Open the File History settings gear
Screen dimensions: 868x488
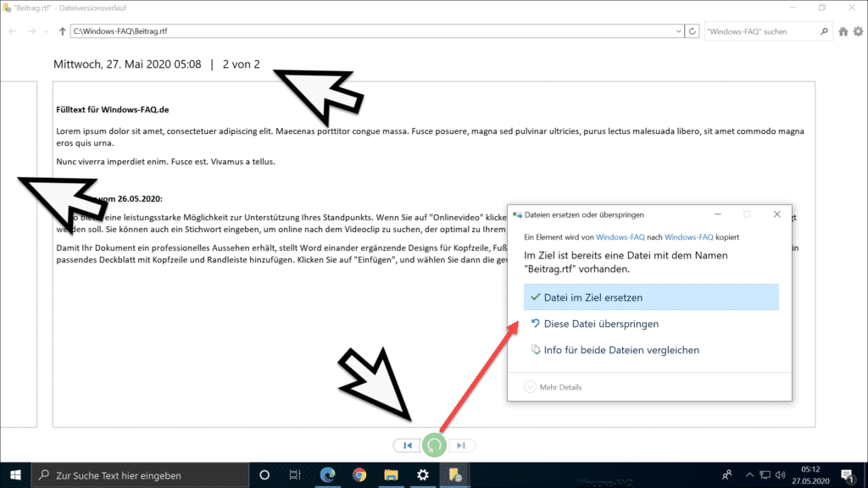pyautogui.click(x=858, y=31)
